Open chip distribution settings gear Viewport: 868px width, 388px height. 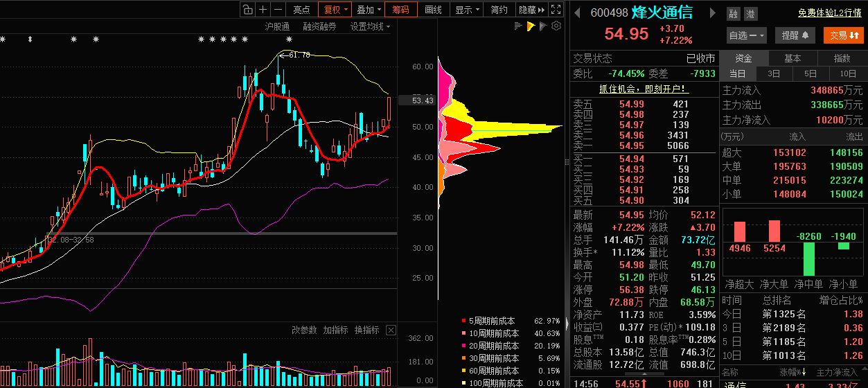(556, 26)
